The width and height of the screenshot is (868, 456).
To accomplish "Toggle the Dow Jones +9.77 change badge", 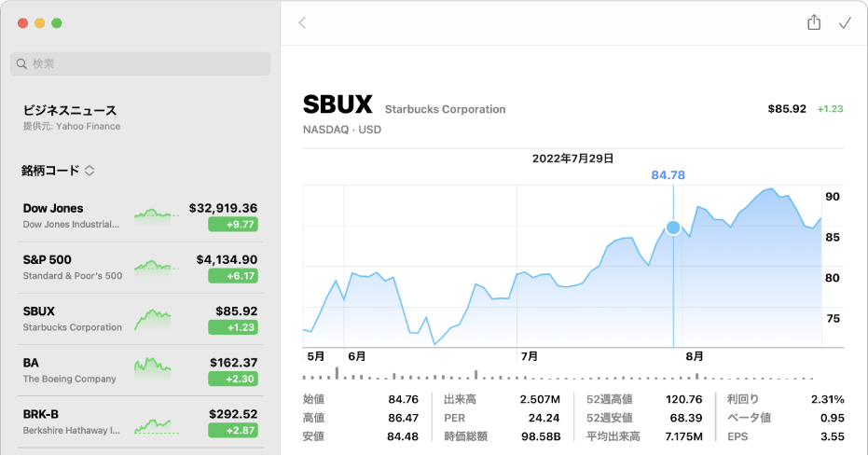I will tap(232, 224).
